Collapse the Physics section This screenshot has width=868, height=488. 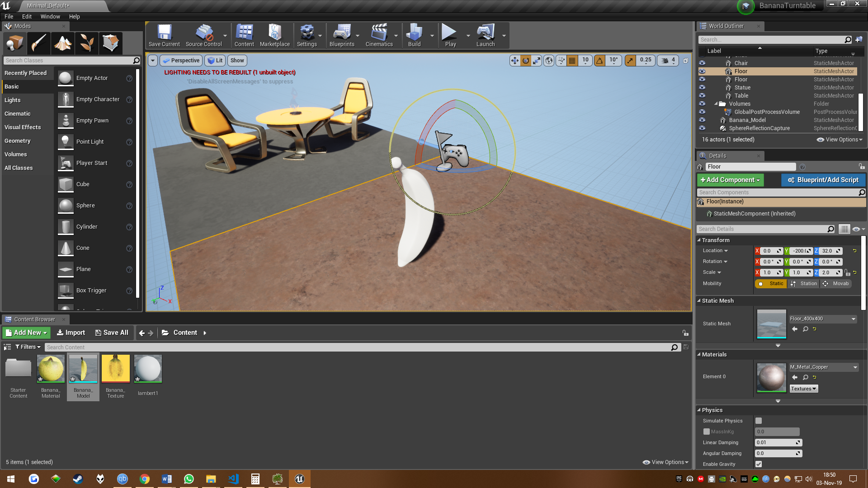pos(698,410)
